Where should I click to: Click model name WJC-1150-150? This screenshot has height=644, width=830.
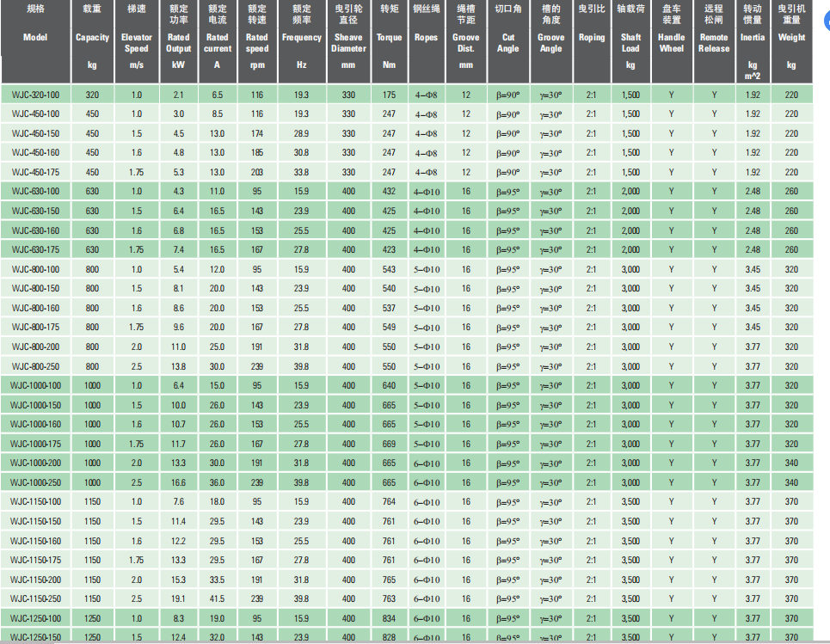[35, 521]
